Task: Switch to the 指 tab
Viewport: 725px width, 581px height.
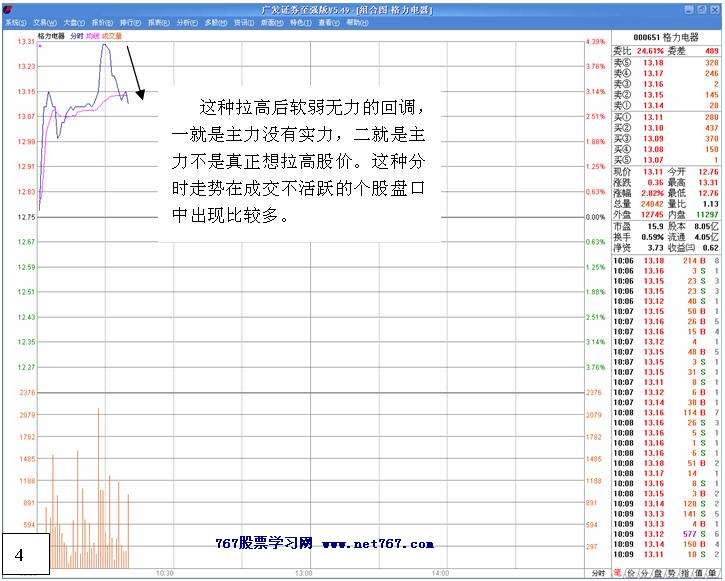Action: (684, 574)
